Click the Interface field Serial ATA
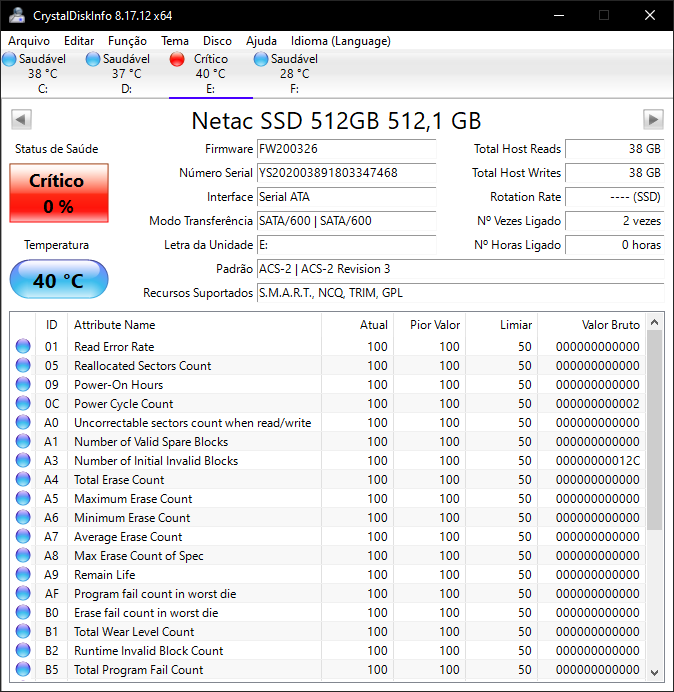This screenshot has height=692, width=674. 346,197
